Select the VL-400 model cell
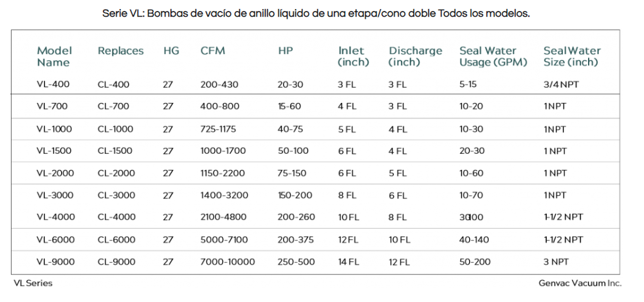 click(53, 84)
